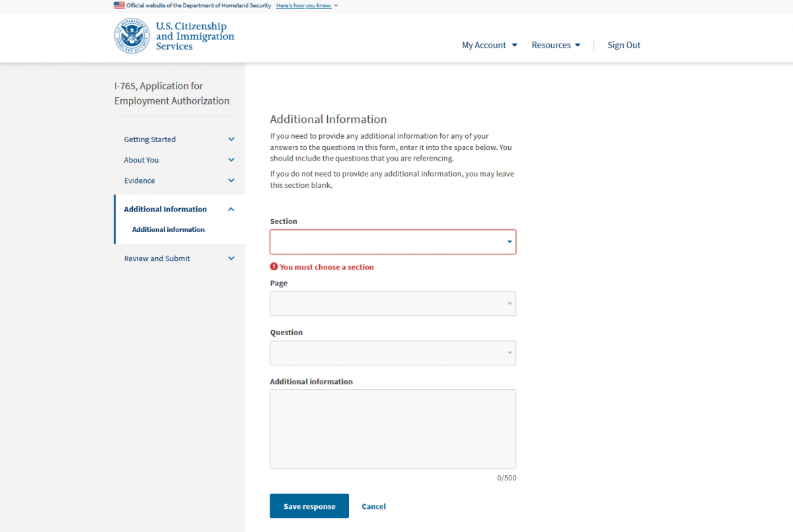Open the Here's how you know disclosure

(x=303, y=5)
